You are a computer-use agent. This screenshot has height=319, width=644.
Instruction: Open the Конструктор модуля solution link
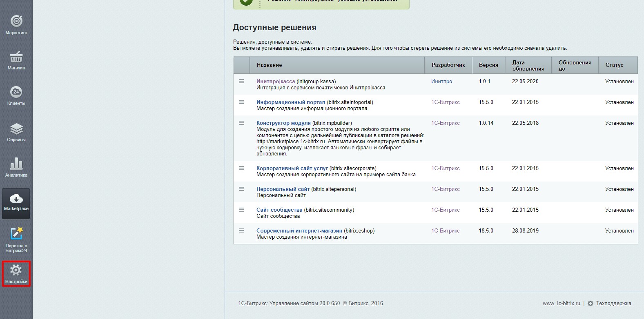[x=283, y=123]
